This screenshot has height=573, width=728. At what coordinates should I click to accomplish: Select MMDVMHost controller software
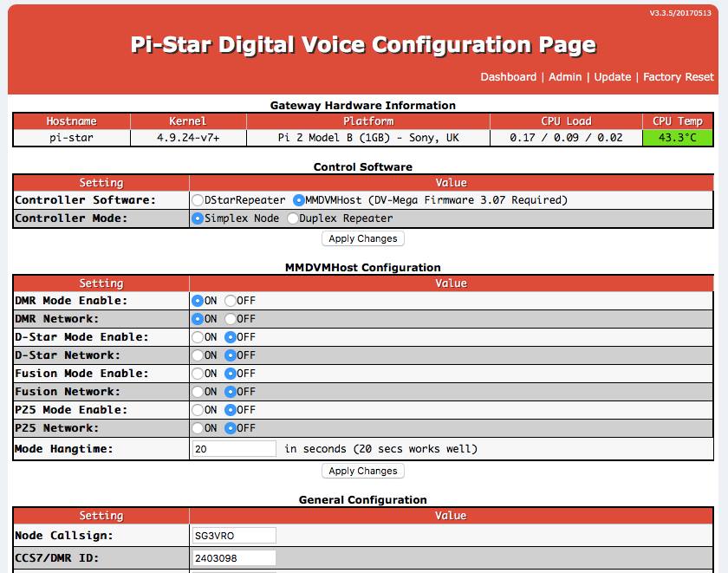coord(298,200)
